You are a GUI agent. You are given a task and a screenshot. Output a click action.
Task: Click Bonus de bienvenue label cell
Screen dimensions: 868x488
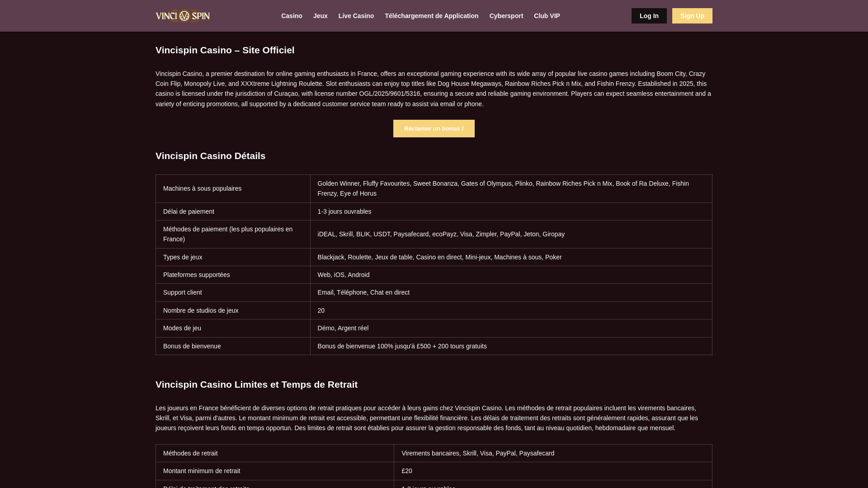tap(233, 346)
